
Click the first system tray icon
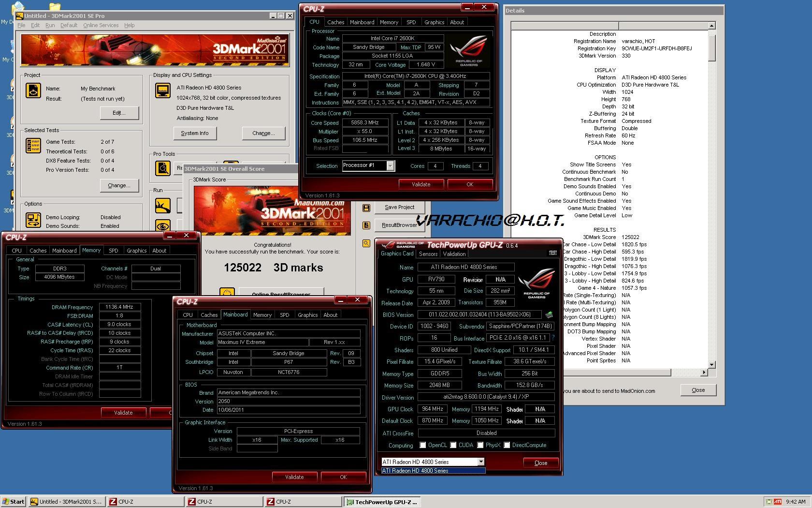[769, 502]
